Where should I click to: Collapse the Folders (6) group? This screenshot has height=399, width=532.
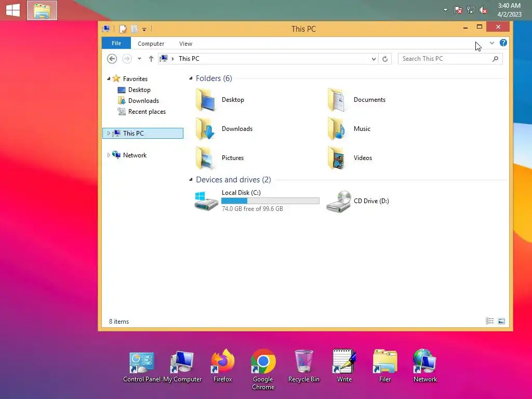coord(191,78)
